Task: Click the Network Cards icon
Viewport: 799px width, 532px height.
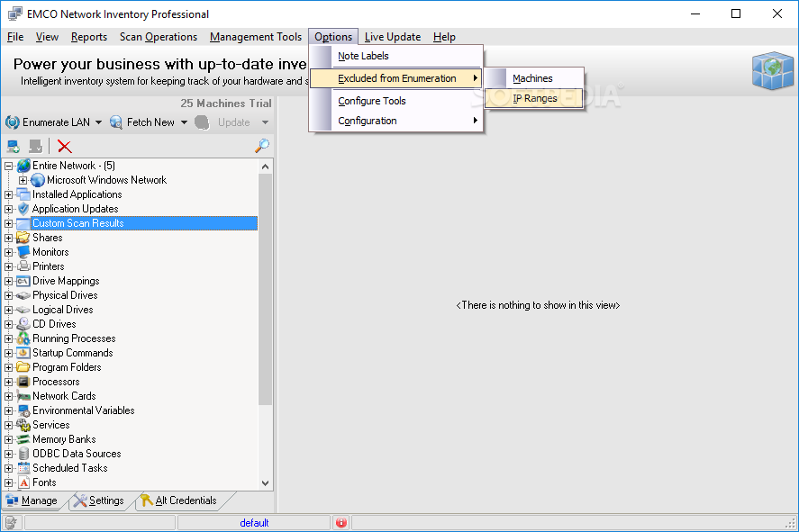Action: (23, 396)
